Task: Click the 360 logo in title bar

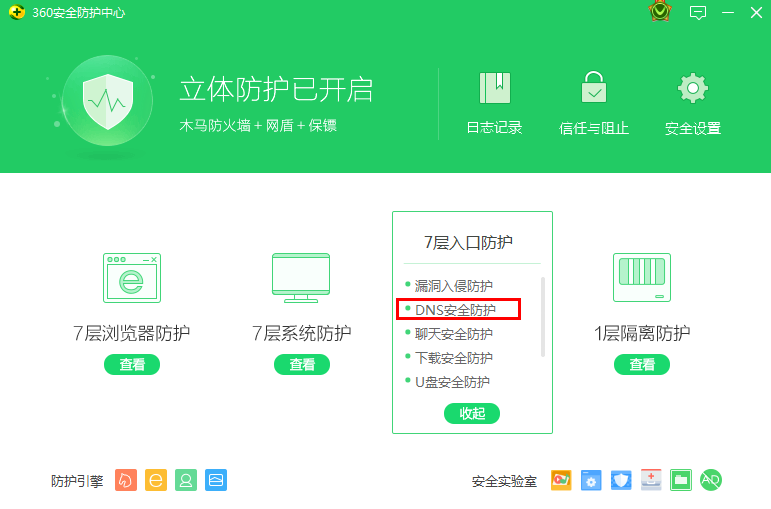Action: (17, 12)
